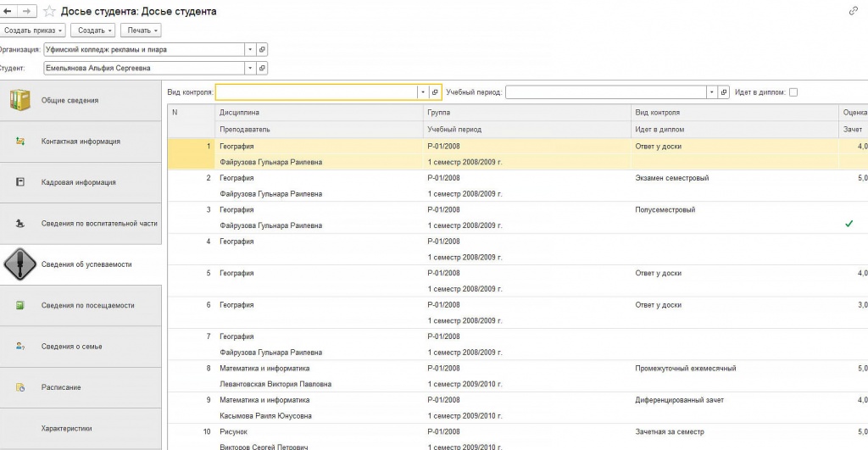The image size is (868, 450).
Task: Click into the Вид контроля filter field
Action: [316, 92]
